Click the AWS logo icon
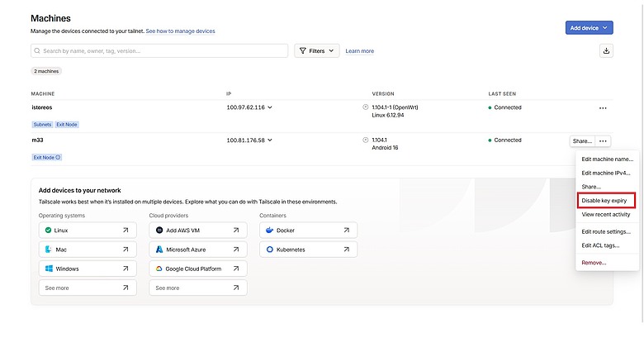Viewport: 644px width, 352px height. [x=159, y=231]
